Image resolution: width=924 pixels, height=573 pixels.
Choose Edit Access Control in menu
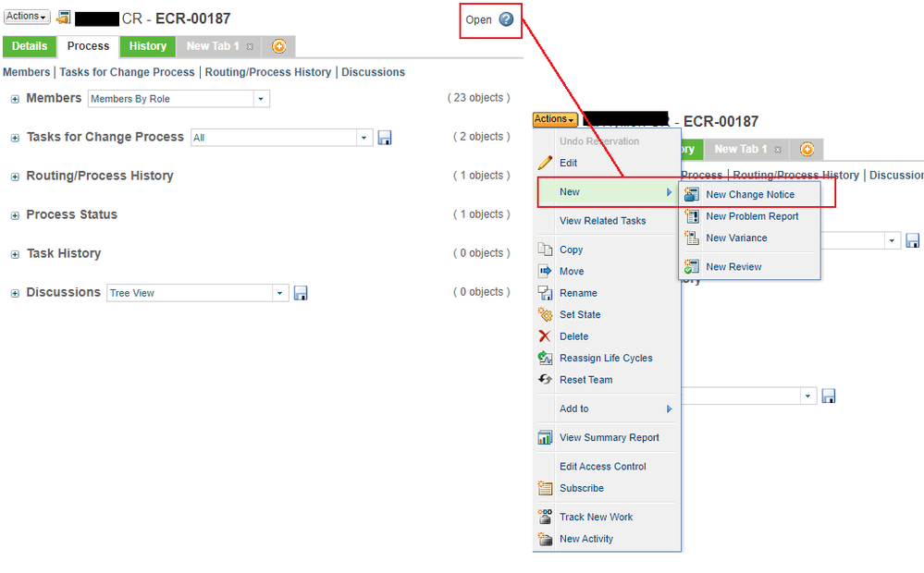602,467
